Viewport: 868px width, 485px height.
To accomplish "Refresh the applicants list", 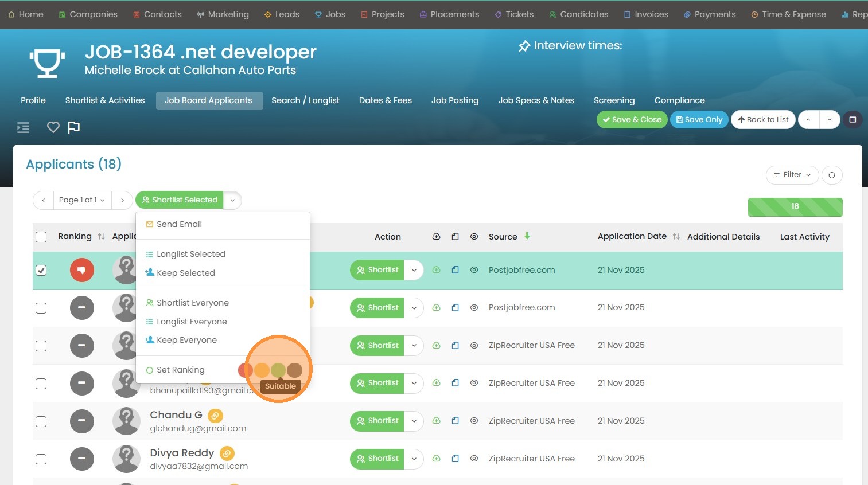I will tap(832, 175).
